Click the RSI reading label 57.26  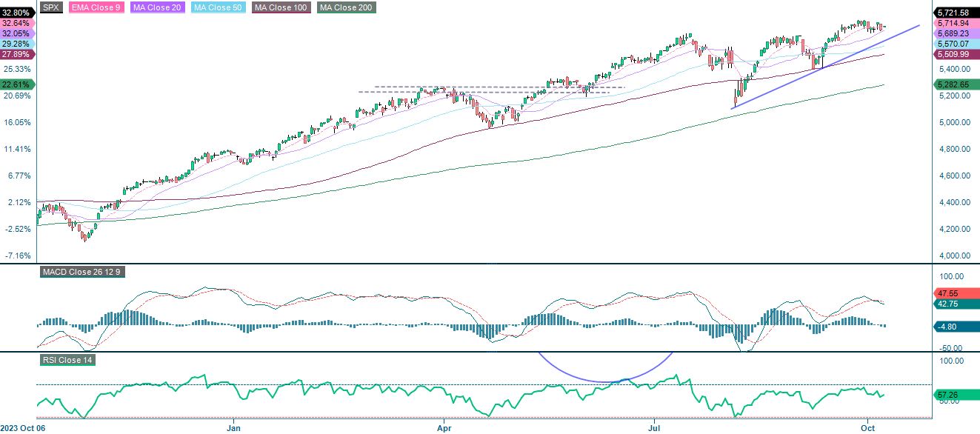coord(955,395)
